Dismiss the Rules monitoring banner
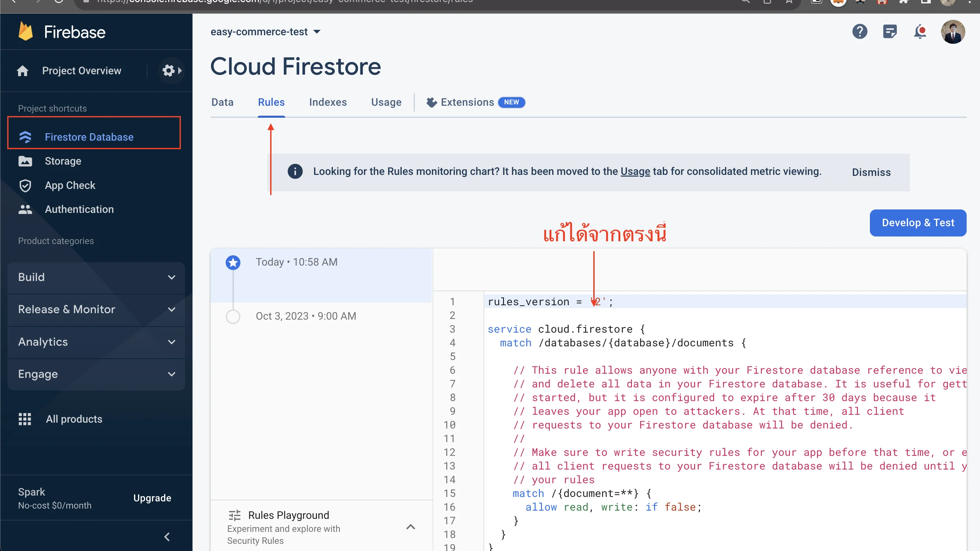 (871, 172)
